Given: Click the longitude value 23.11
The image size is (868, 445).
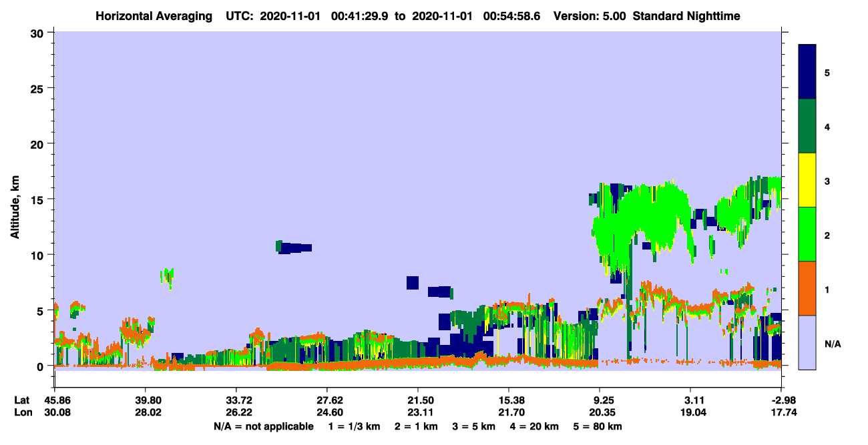Looking at the screenshot, I should (x=417, y=412).
